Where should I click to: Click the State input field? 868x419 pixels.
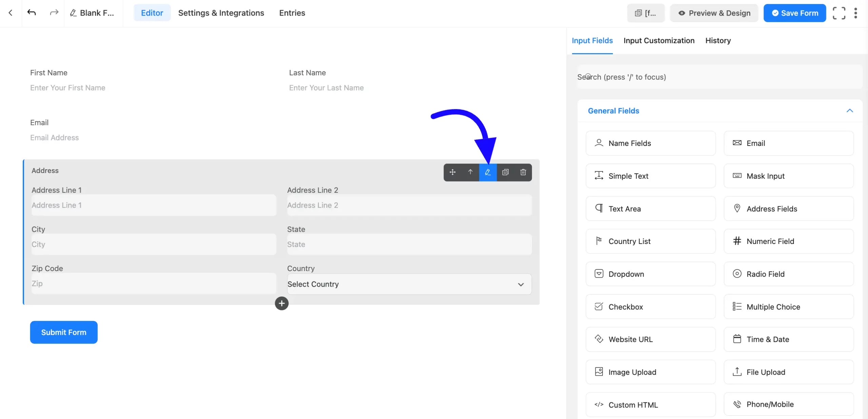click(x=409, y=244)
